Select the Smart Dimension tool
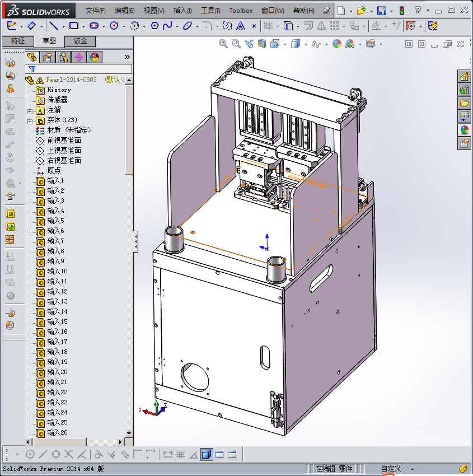This screenshot has height=476, width=473. (x=31, y=26)
